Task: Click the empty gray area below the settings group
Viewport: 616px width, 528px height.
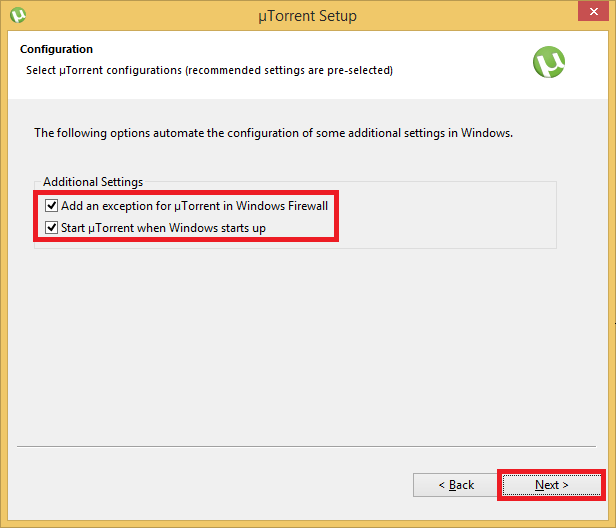Action: pyautogui.click(x=300, y=340)
